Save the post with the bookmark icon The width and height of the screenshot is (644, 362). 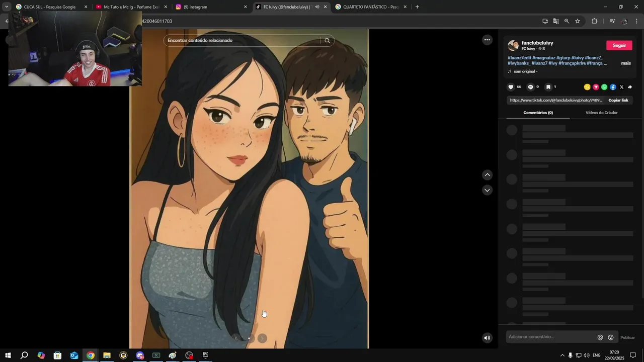548,87
